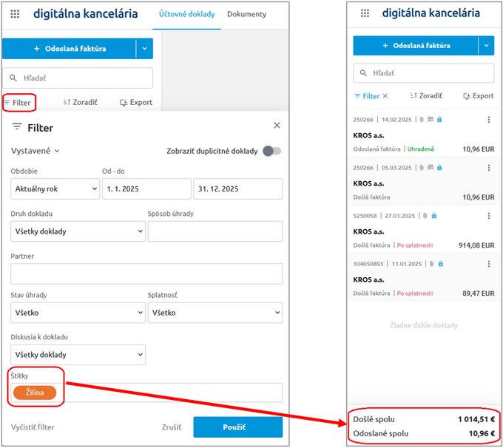Expand the Vystavené date type selector
Image resolution: width=503 pixels, height=448 pixels.
pos(36,151)
